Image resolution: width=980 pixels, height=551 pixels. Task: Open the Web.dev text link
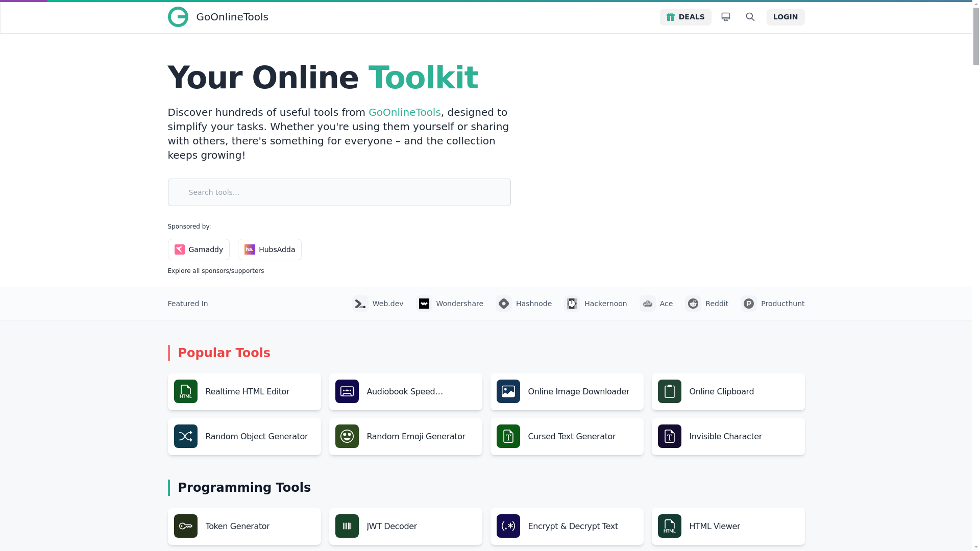[x=388, y=304]
